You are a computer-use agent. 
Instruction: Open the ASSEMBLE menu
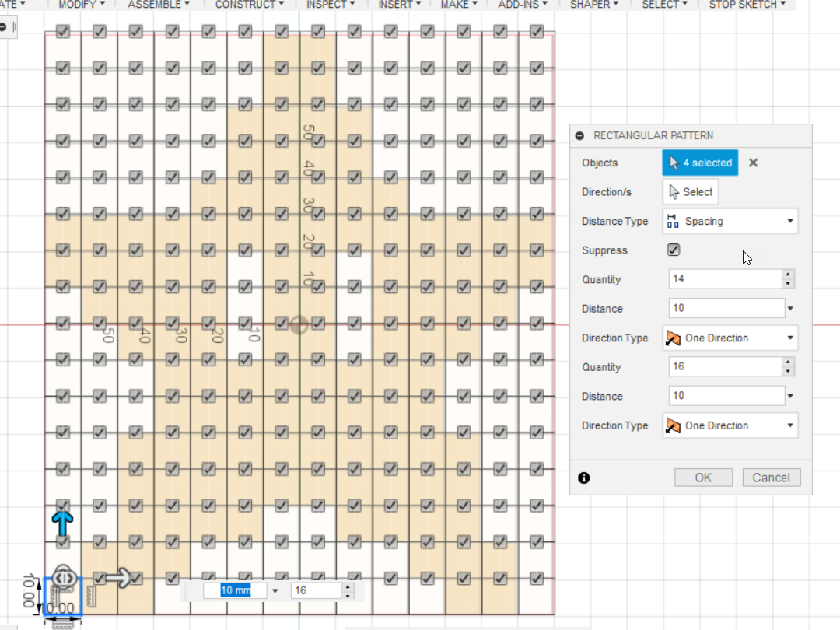pyautogui.click(x=159, y=5)
